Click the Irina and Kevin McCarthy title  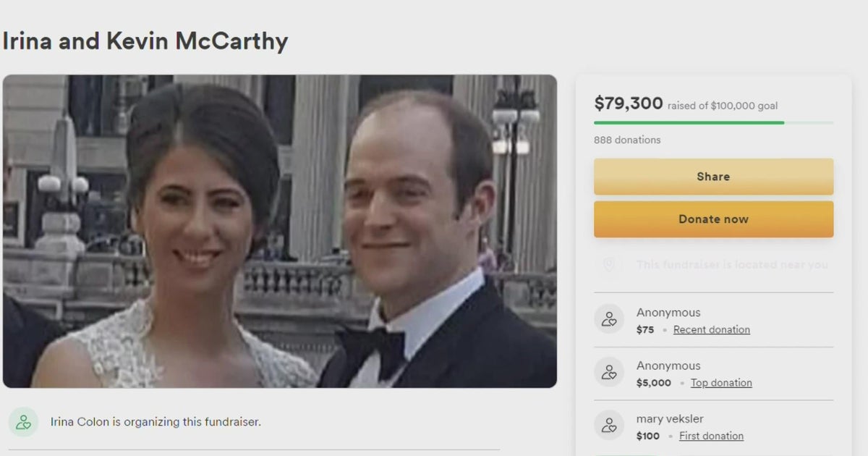click(x=145, y=41)
